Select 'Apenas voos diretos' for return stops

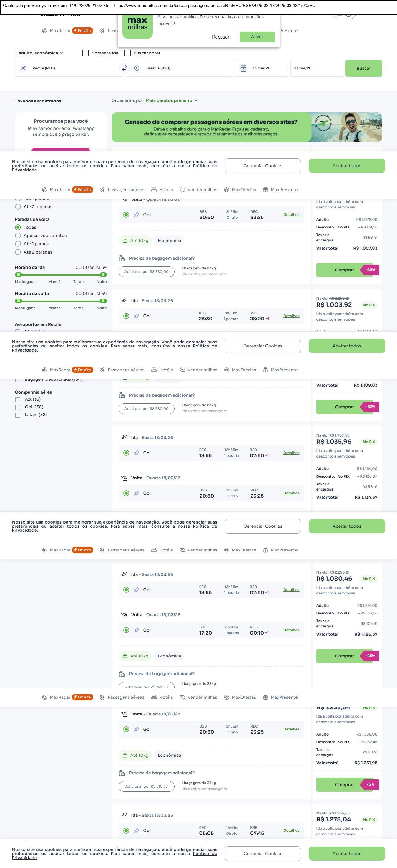(x=18, y=236)
